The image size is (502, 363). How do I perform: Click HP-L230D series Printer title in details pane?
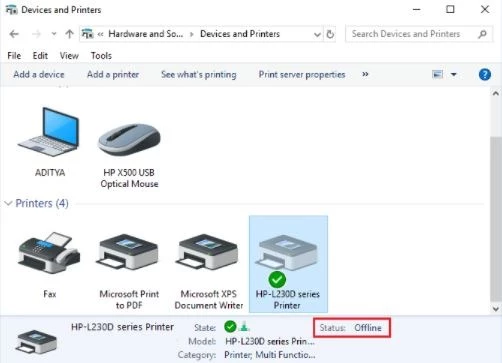click(122, 327)
